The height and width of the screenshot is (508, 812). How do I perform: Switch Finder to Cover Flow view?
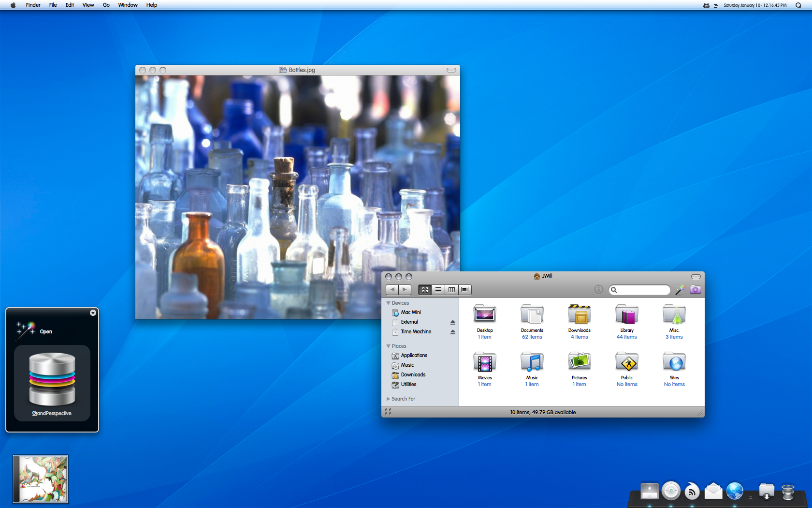pyautogui.click(x=464, y=289)
